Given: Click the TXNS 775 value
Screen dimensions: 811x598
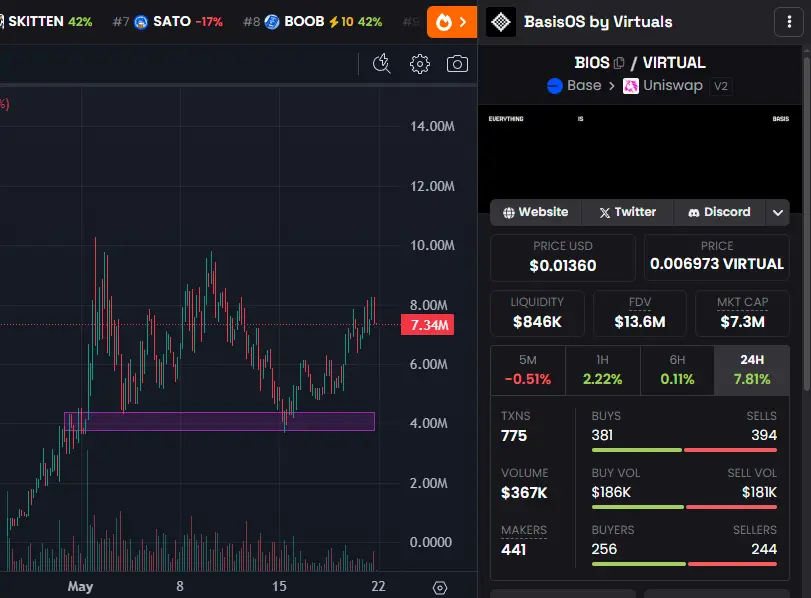Looking at the screenshot, I should 514,436.
